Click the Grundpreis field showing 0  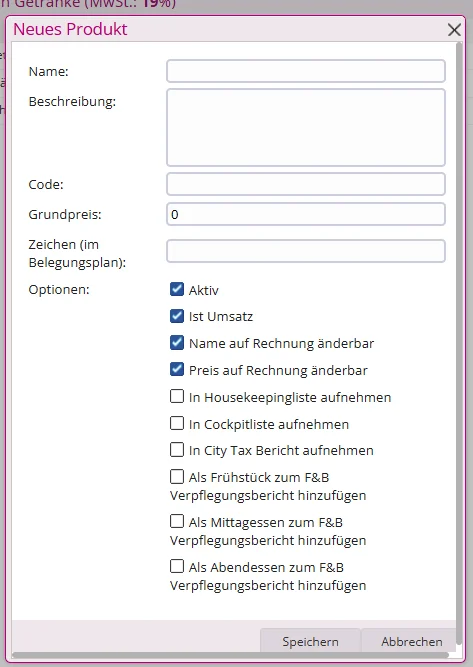point(306,214)
